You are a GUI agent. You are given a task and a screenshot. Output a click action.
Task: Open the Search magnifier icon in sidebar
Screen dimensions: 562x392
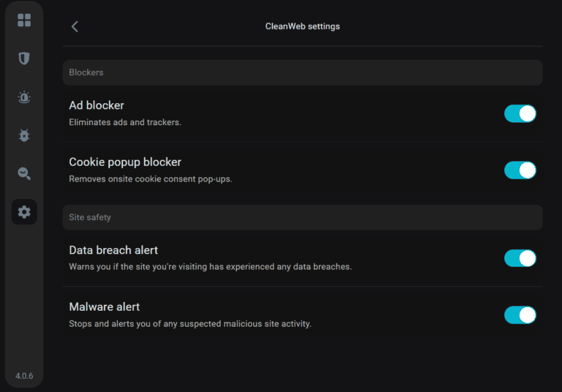pos(24,173)
